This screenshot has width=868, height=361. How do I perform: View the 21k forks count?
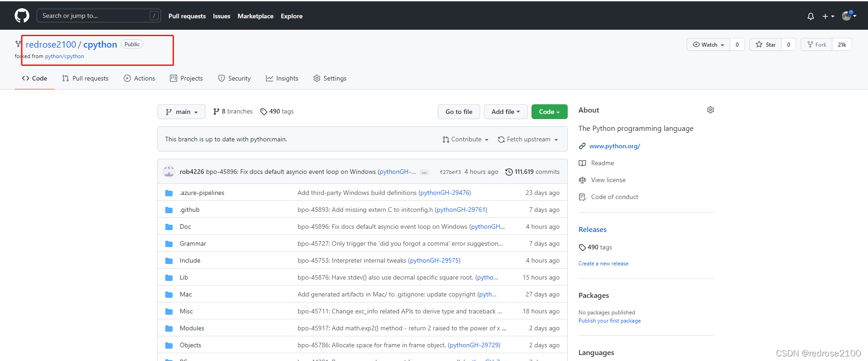[842, 44]
